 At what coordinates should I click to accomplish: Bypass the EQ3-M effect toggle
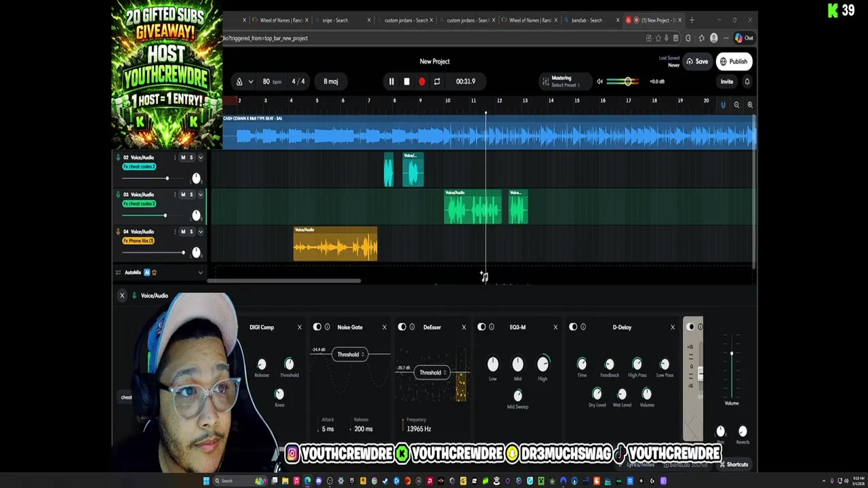coord(482,327)
